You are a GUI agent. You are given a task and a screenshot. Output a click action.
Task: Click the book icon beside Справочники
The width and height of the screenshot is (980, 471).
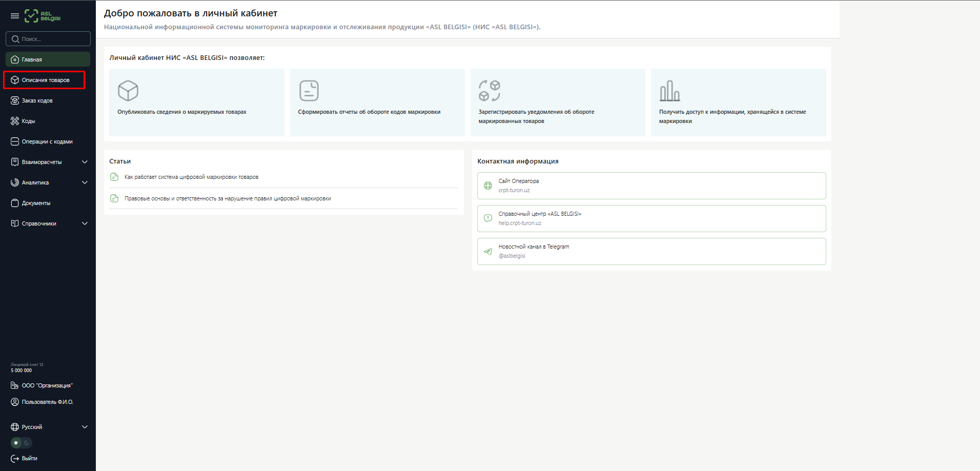click(x=15, y=223)
